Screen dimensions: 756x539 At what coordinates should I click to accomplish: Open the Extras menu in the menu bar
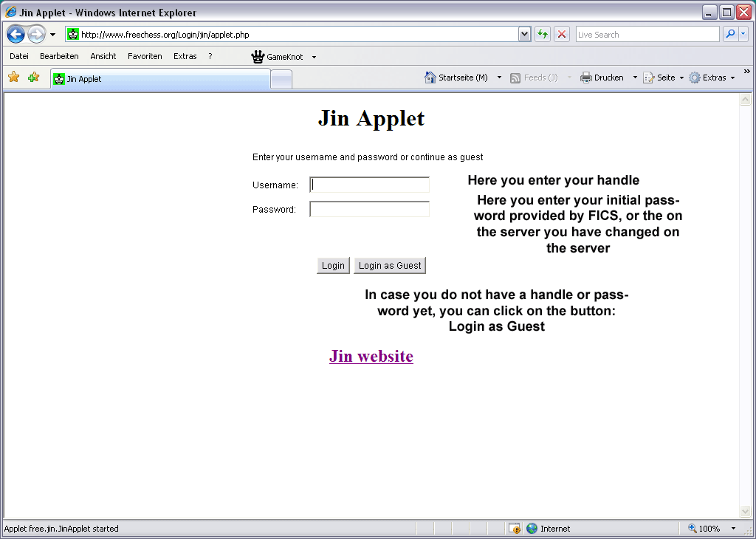(185, 56)
